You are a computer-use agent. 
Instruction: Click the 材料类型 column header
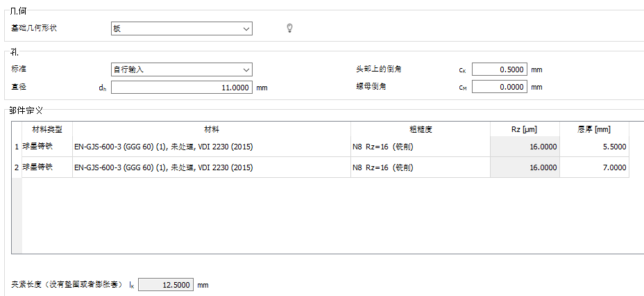tap(47, 129)
